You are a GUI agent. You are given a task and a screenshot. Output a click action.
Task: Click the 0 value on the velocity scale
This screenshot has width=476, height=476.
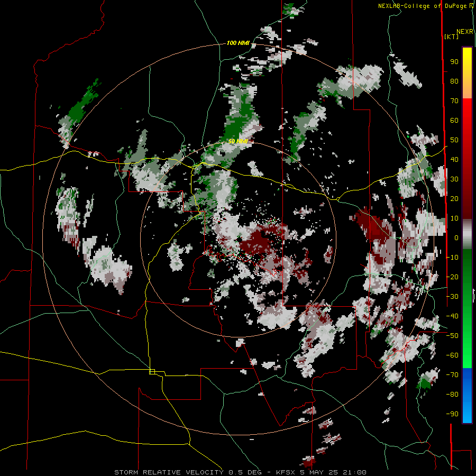456,237
